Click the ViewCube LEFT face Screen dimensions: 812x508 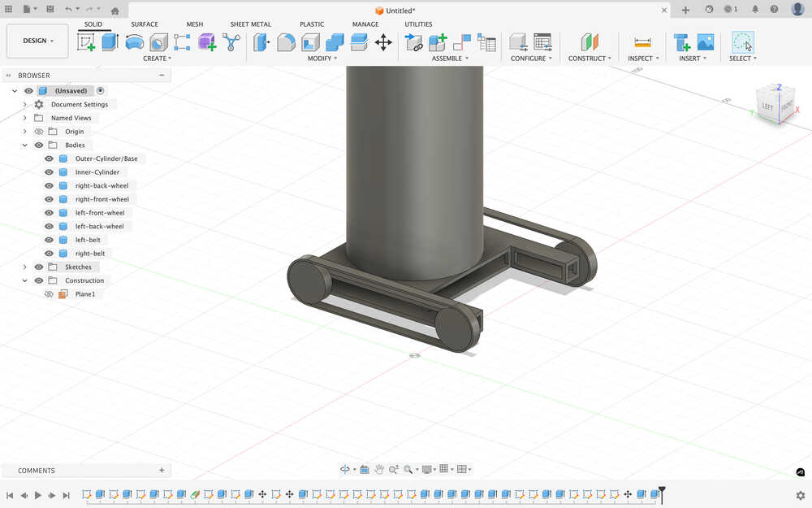[x=767, y=106]
